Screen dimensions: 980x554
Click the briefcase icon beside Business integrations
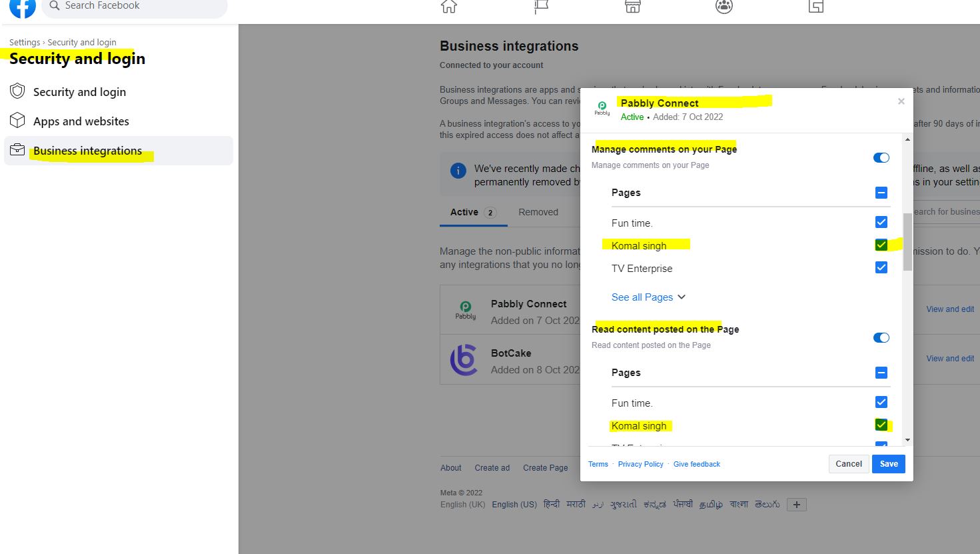pyautogui.click(x=17, y=150)
